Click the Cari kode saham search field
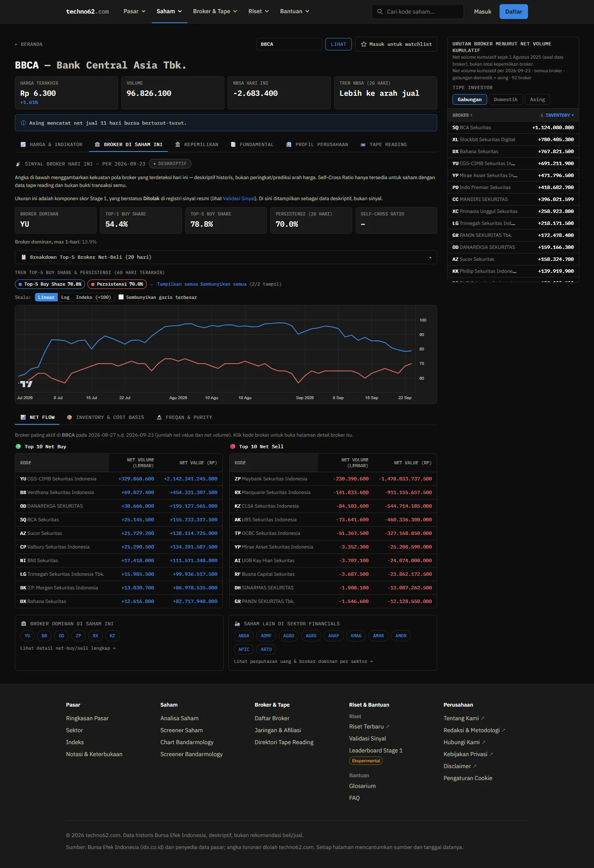The height and width of the screenshot is (868, 594). pos(418,12)
